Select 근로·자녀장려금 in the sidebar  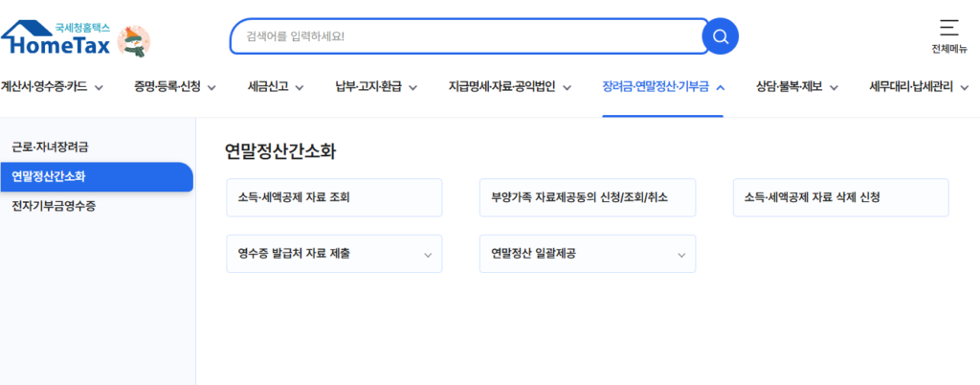coord(56,147)
